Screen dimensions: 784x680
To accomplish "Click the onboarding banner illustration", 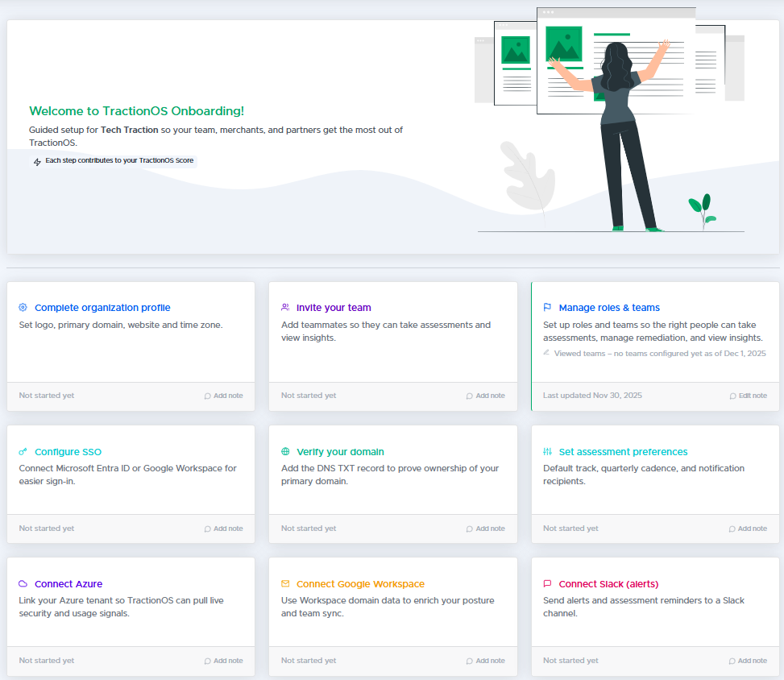I will [608, 121].
